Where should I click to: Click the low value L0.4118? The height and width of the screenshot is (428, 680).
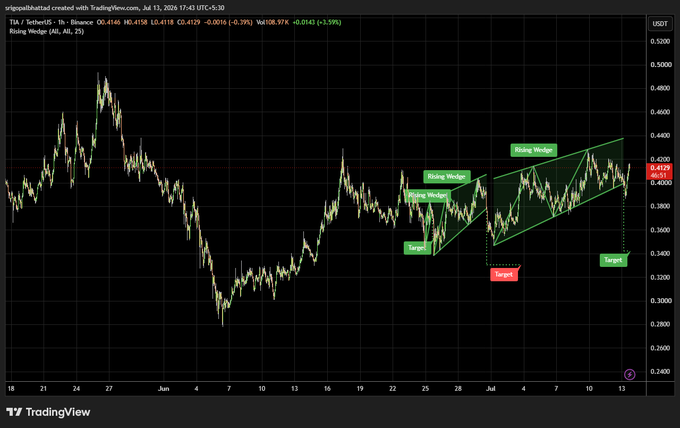tap(162, 22)
